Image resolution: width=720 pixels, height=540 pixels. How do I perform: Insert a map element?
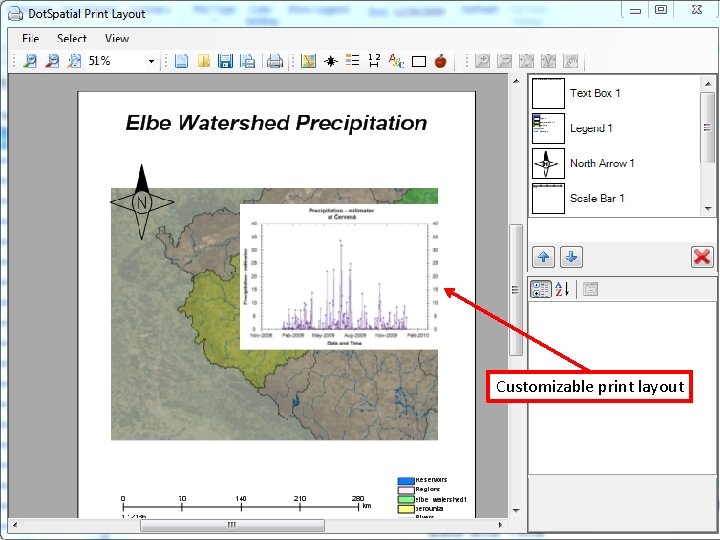click(309, 61)
